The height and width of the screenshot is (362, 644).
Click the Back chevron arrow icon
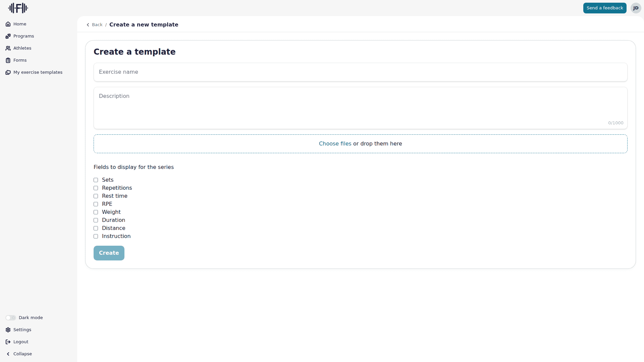coord(88,25)
